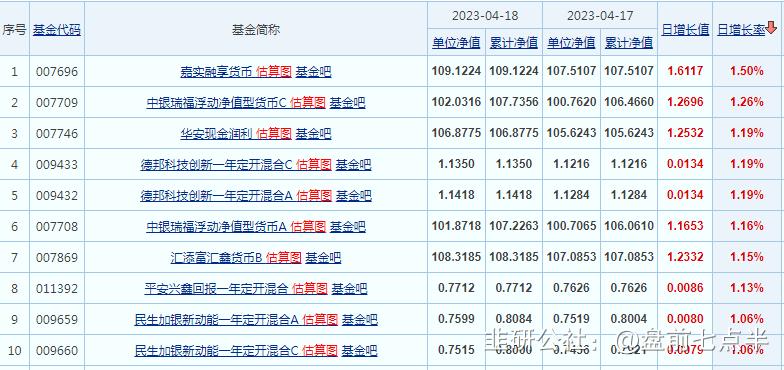Open 估算图 for 民生加银新动能一年定开混合C
784x370 pixels.
tap(320, 351)
